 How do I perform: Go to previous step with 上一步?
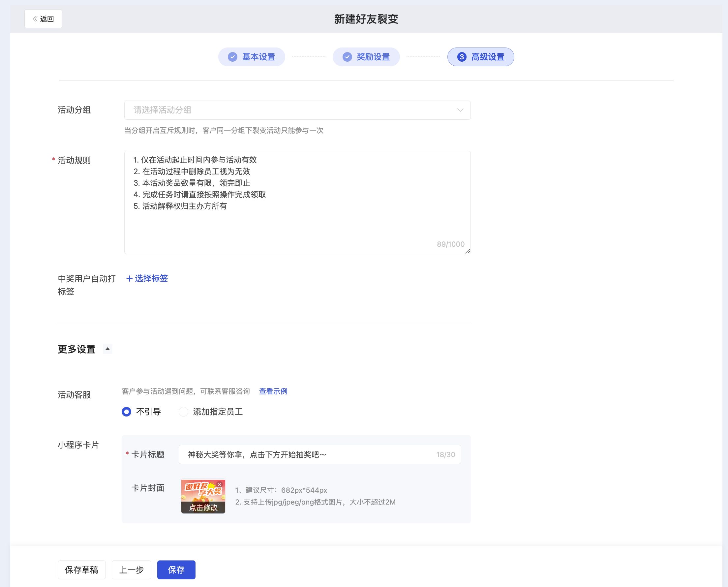(x=132, y=570)
